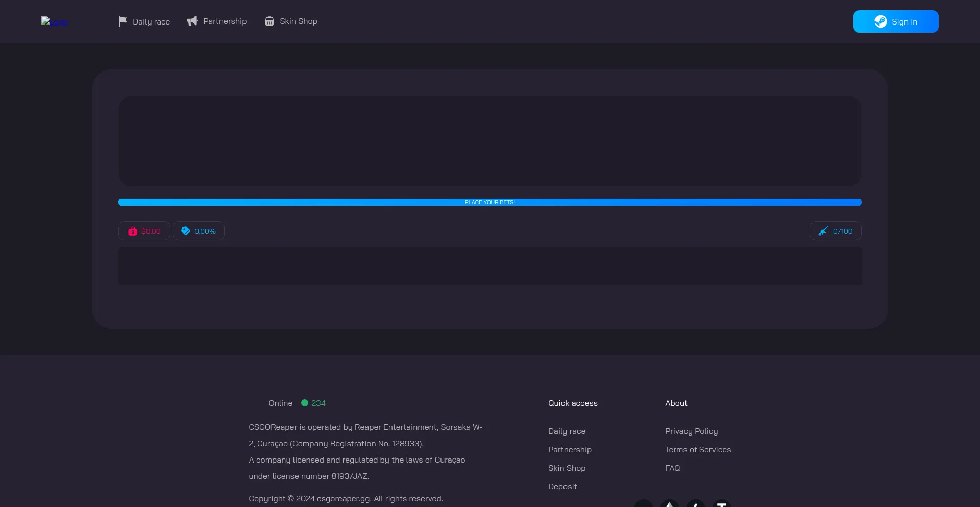Click the copyright 2024 csgoreaper.gg line
Viewport: 980px width, 507px height.
coord(346,499)
